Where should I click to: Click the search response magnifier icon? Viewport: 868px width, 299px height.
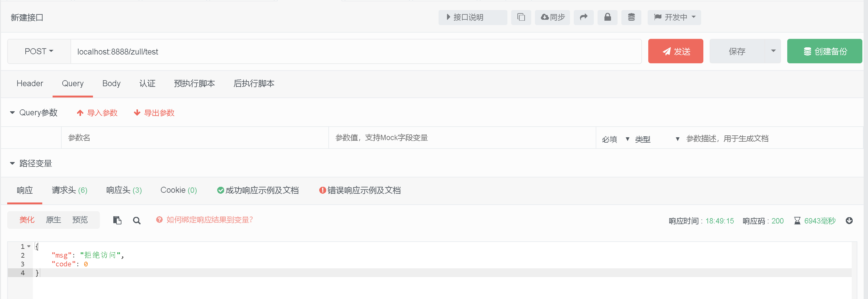(136, 220)
